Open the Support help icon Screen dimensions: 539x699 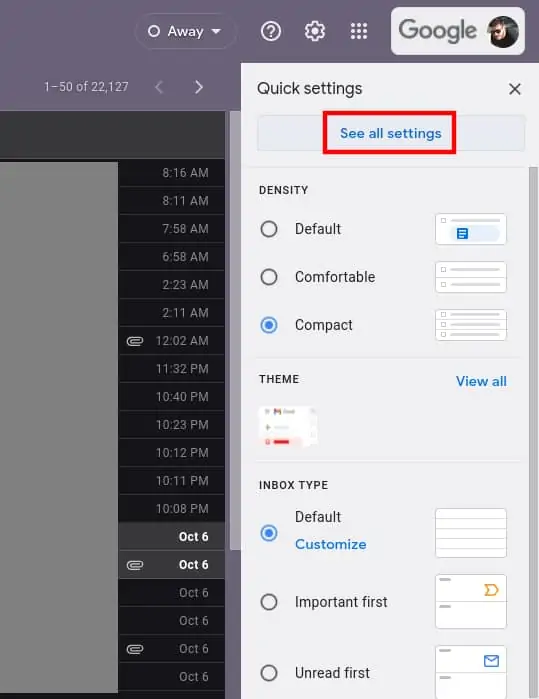(x=271, y=31)
